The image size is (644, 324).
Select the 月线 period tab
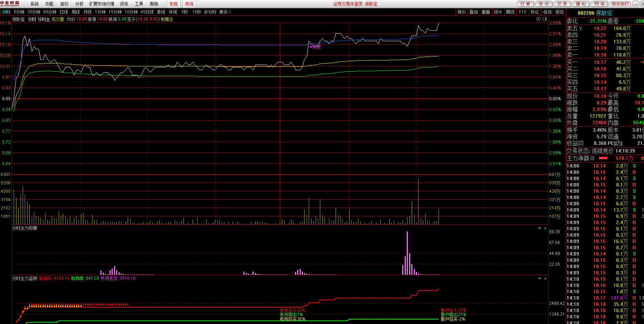coord(88,12)
